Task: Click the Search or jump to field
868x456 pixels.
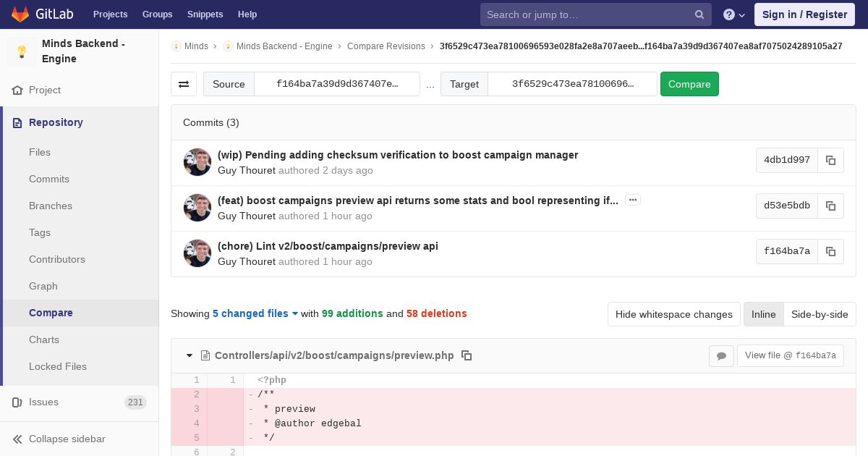Action: pos(587,14)
